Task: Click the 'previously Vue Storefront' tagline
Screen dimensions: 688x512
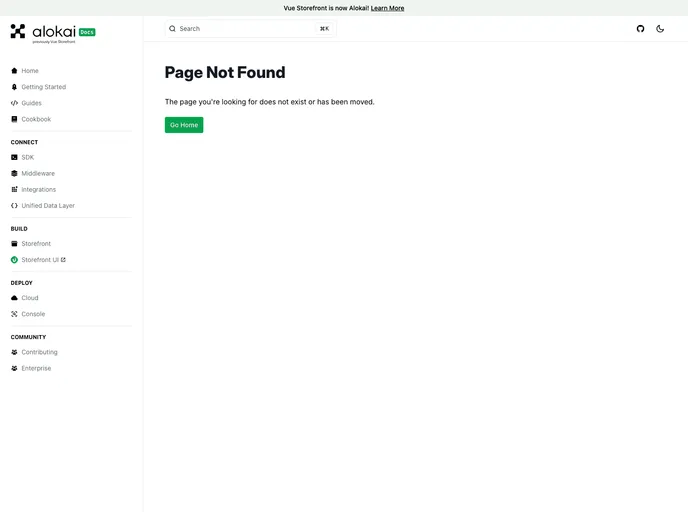Action: pos(54,42)
